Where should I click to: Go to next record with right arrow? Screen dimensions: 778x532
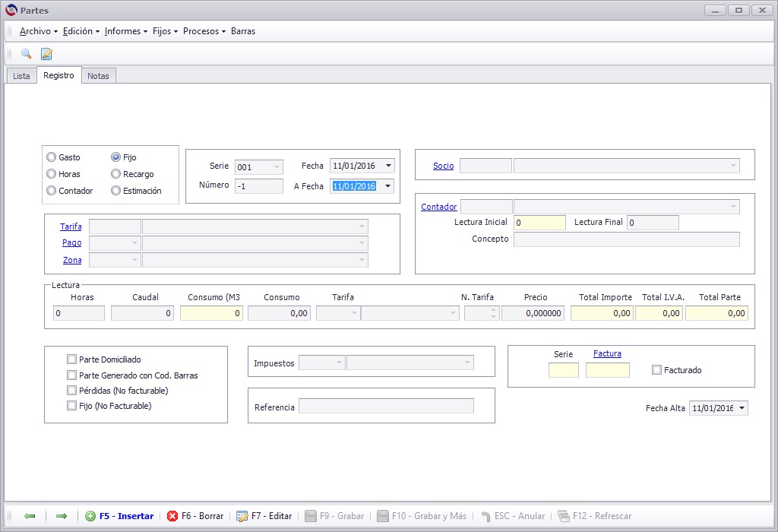click(62, 516)
